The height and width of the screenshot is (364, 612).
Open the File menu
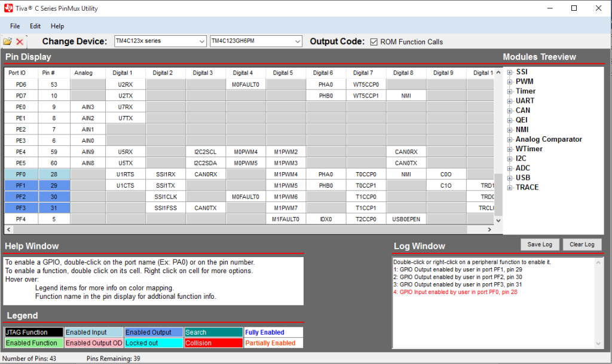tap(15, 26)
